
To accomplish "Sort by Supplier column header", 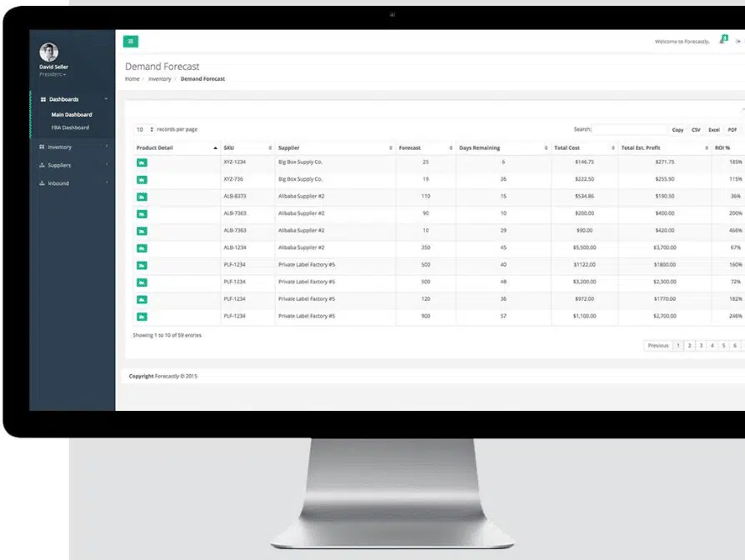I will 335,147.
